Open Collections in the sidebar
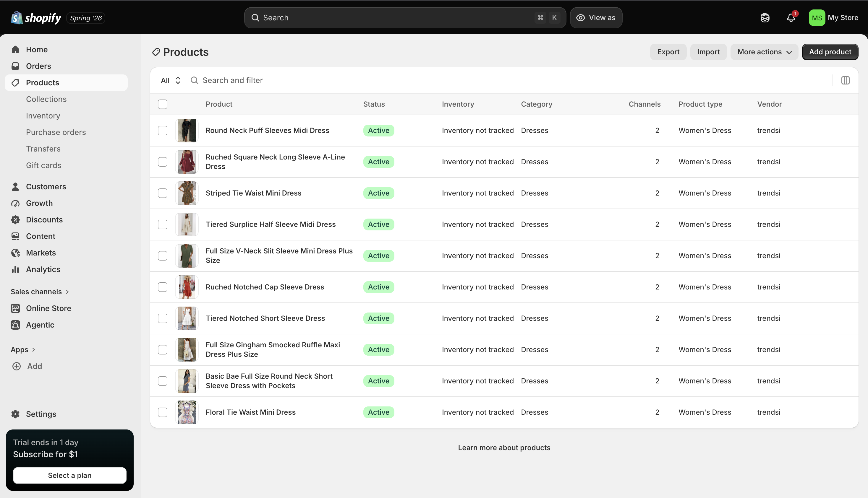Viewport: 868px width, 498px height. pyautogui.click(x=46, y=99)
